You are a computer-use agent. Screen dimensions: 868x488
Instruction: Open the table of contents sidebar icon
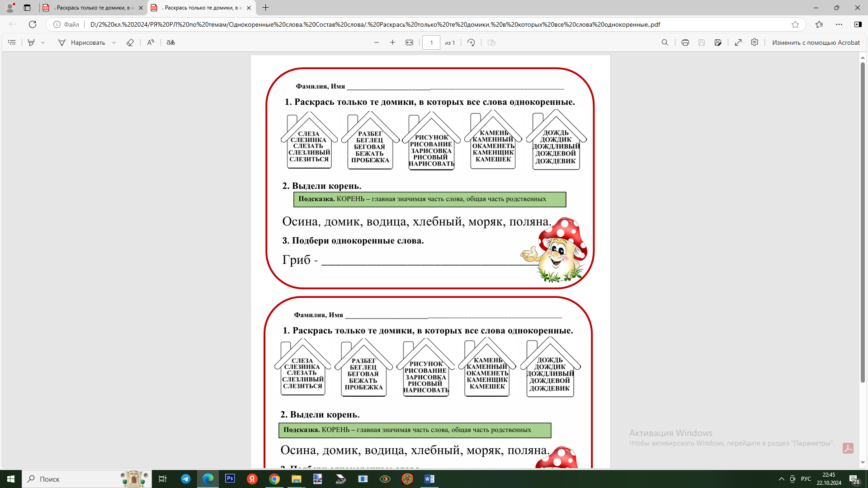[x=12, y=42]
